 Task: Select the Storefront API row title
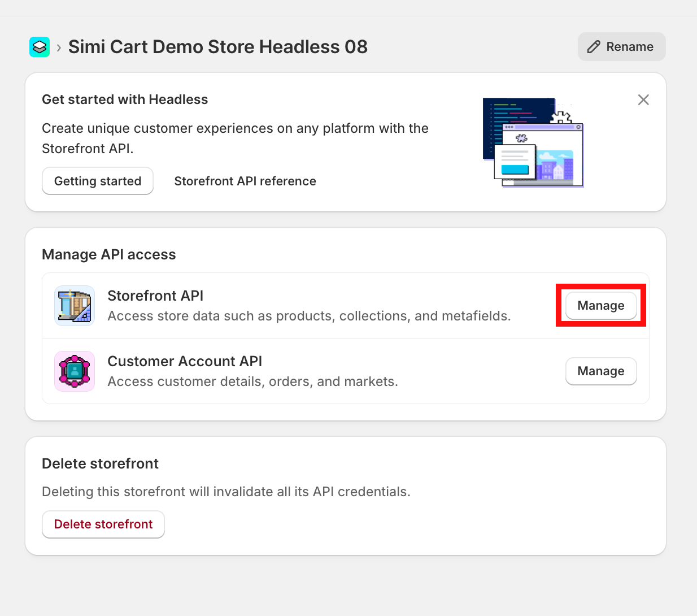point(155,296)
